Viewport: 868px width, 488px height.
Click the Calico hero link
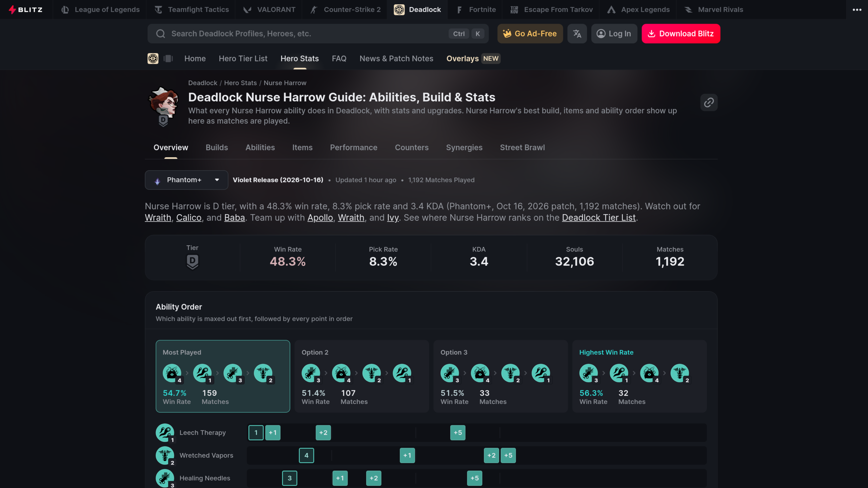point(189,218)
